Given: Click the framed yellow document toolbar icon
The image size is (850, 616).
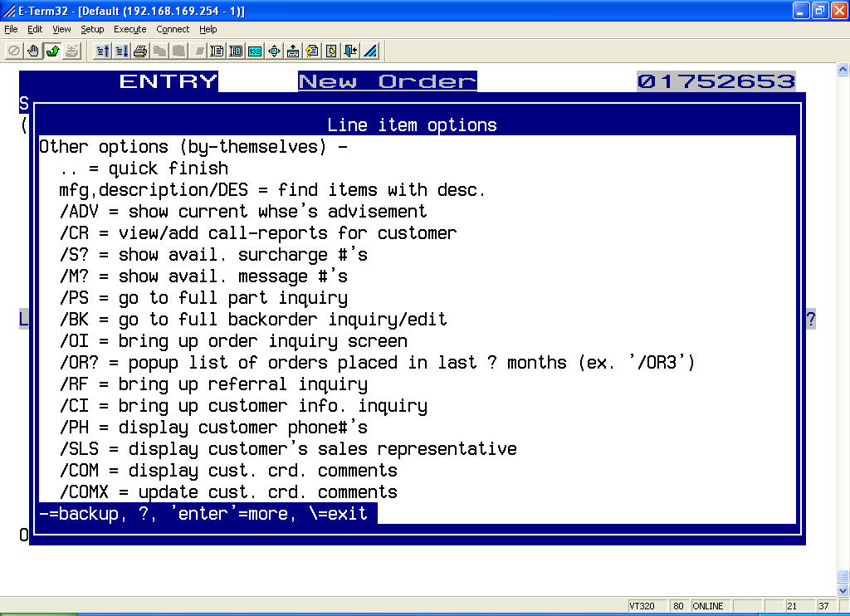Looking at the screenshot, I should (x=332, y=51).
